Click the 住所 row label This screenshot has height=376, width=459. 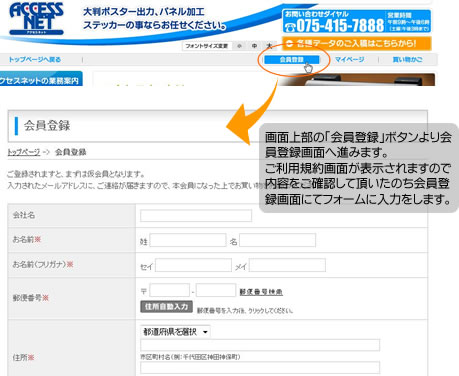pyautogui.click(x=23, y=358)
